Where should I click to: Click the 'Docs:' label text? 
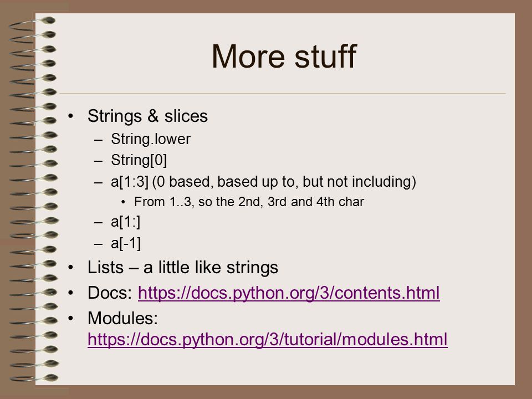pos(110,293)
